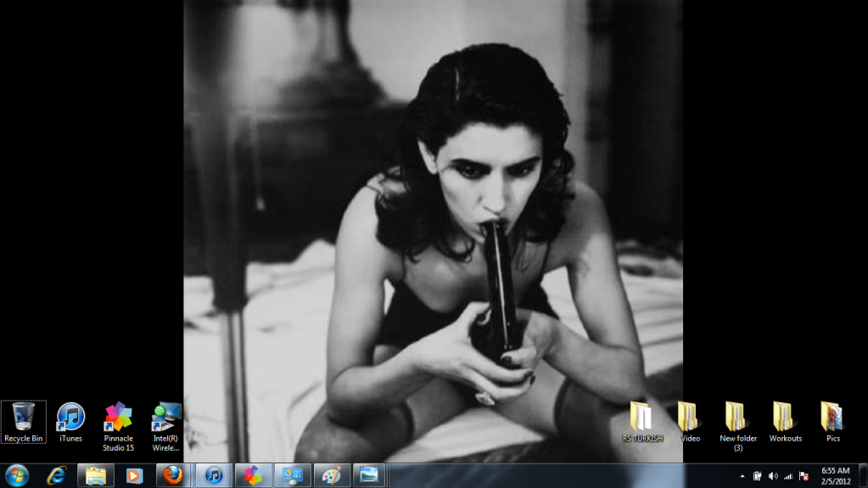Open the Pinnacle Studio 15 desktop shortcut
The image size is (868, 488).
pos(118,418)
